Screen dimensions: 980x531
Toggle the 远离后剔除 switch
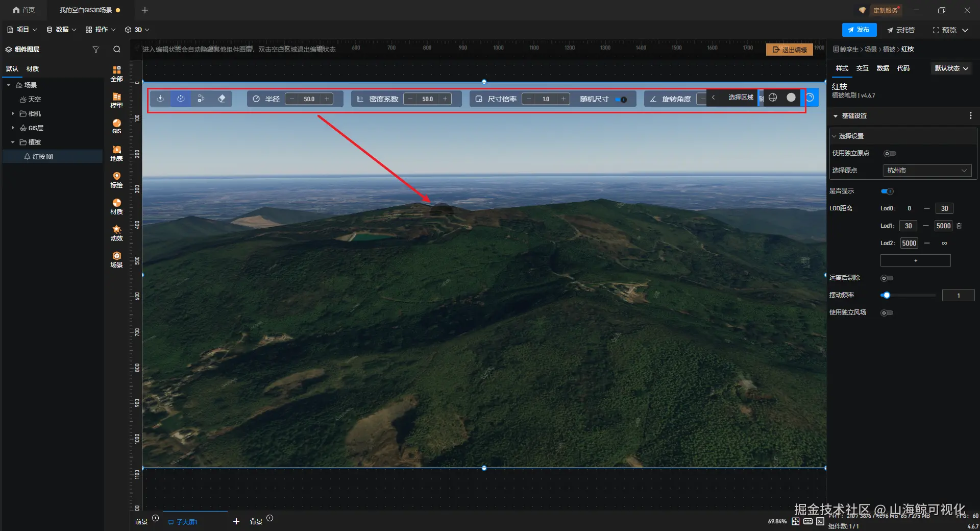[887, 278]
